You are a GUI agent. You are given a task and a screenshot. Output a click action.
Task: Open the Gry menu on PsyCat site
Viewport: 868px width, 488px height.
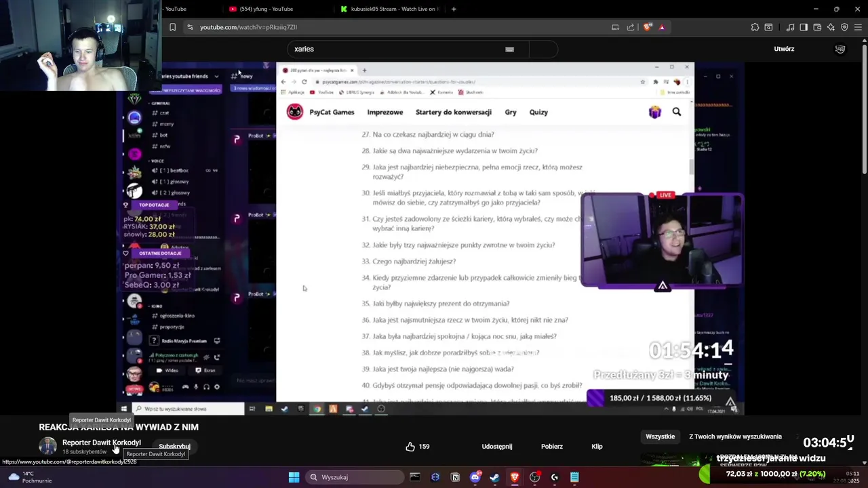(511, 113)
